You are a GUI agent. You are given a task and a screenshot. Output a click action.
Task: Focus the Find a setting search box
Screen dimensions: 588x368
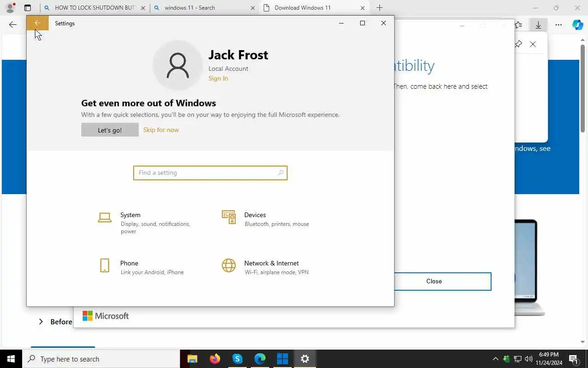[x=210, y=173]
